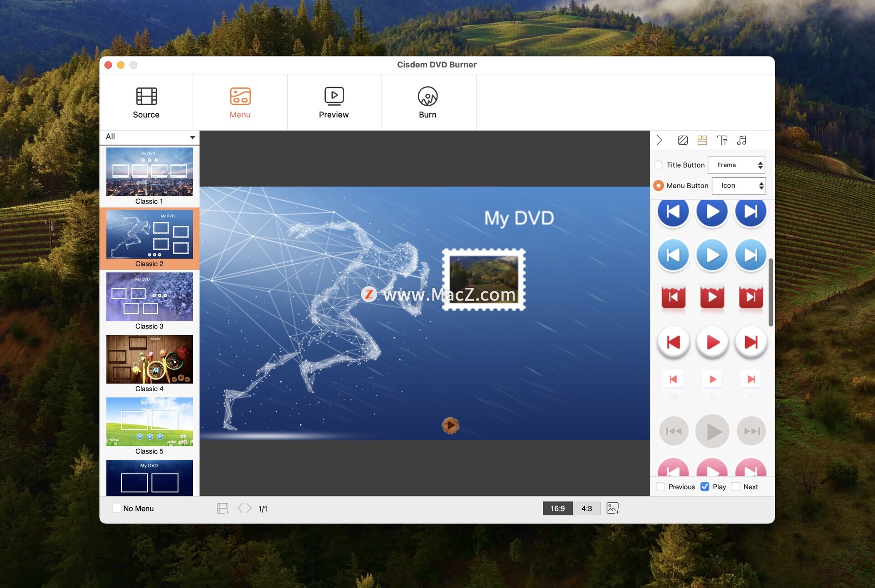This screenshot has width=875, height=588.
Task: Uncheck the Play checkbox
Action: 705,486
